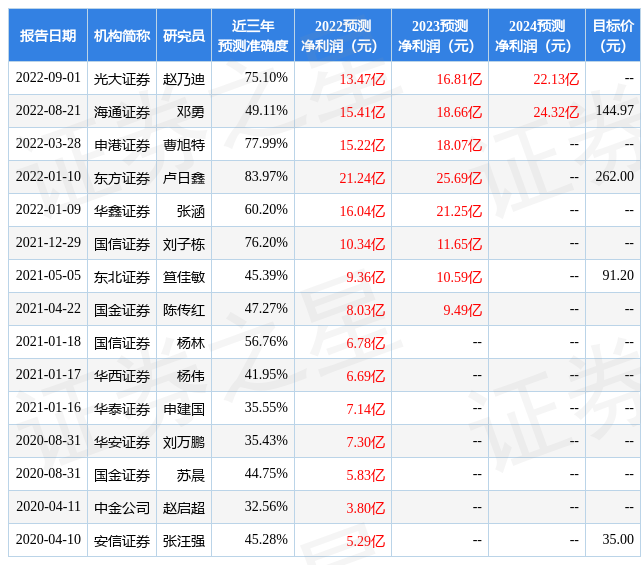
Task: Click accuracy value 35.55%
Action: coord(266,408)
